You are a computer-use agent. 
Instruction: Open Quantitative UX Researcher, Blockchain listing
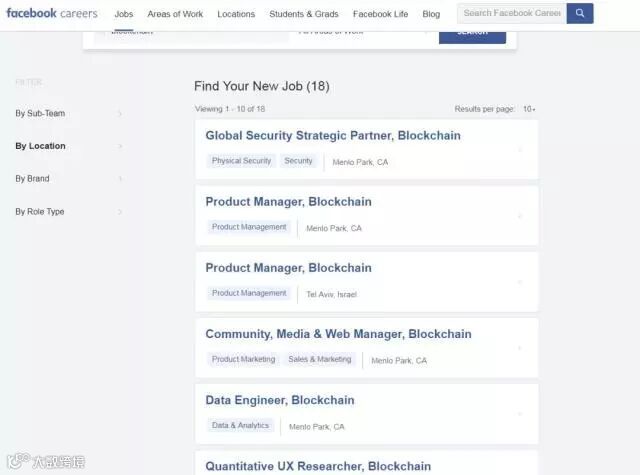click(x=318, y=466)
